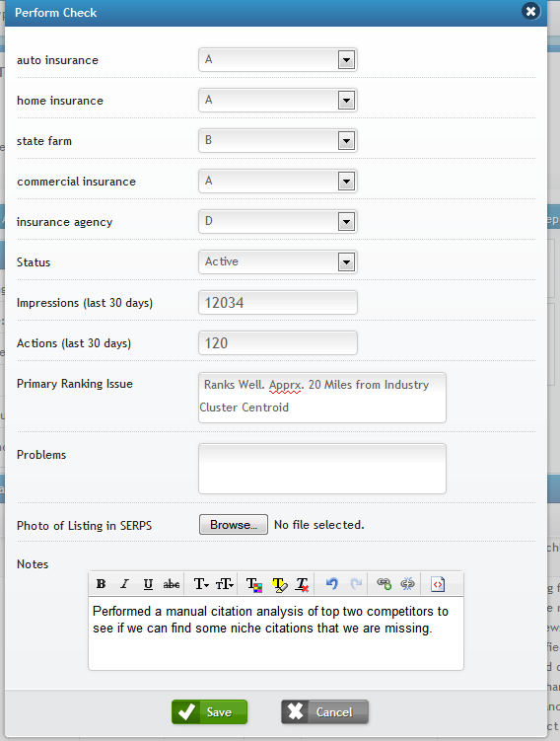Select the yellow text highlight icon
560x741 pixels.
(280, 584)
